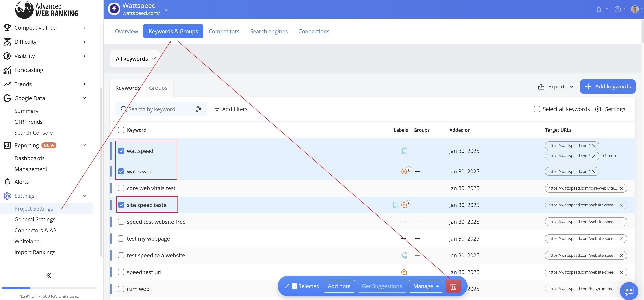The width and height of the screenshot is (644, 300).
Task: Click the KW units usage progress bar
Action: point(49,288)
